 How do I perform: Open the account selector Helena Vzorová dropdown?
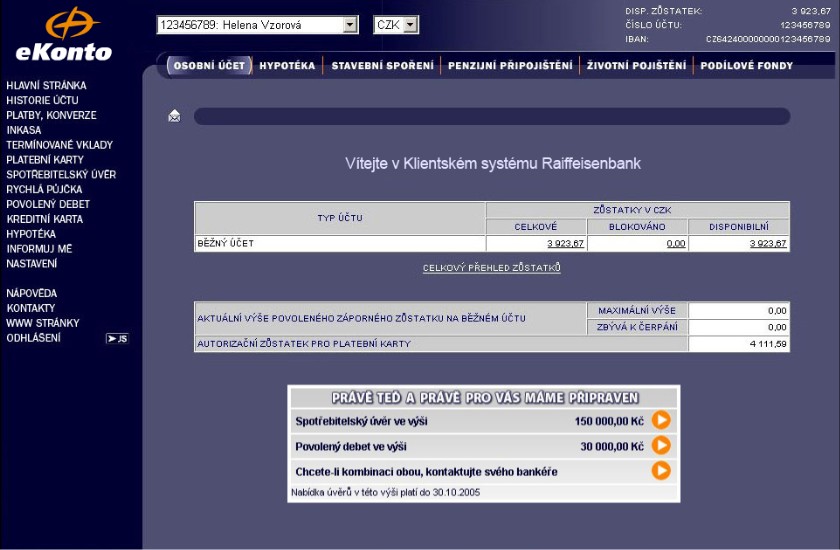click(257, 25)
